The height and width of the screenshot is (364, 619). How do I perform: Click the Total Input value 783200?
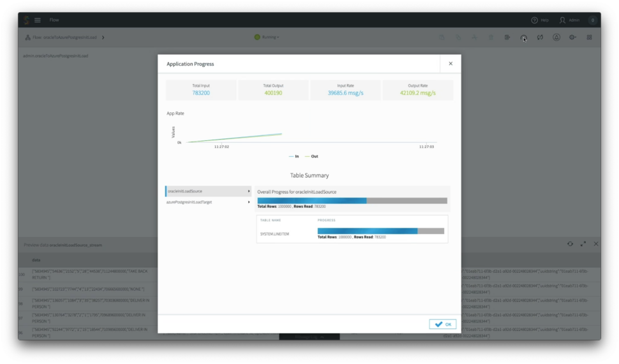(201, 93)
